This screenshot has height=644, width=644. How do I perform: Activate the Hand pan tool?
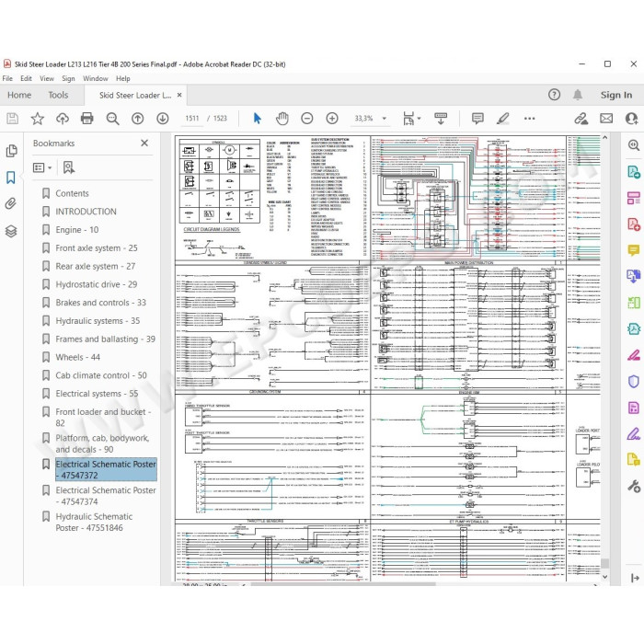282,119
